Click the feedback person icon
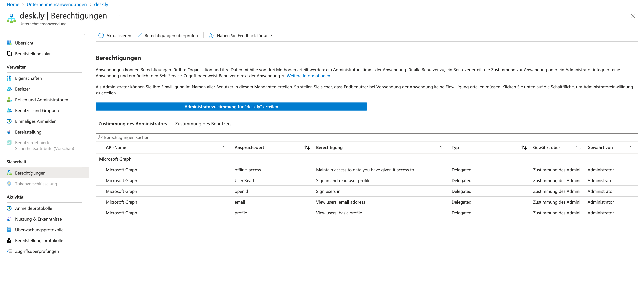 [x=211, y=35]
